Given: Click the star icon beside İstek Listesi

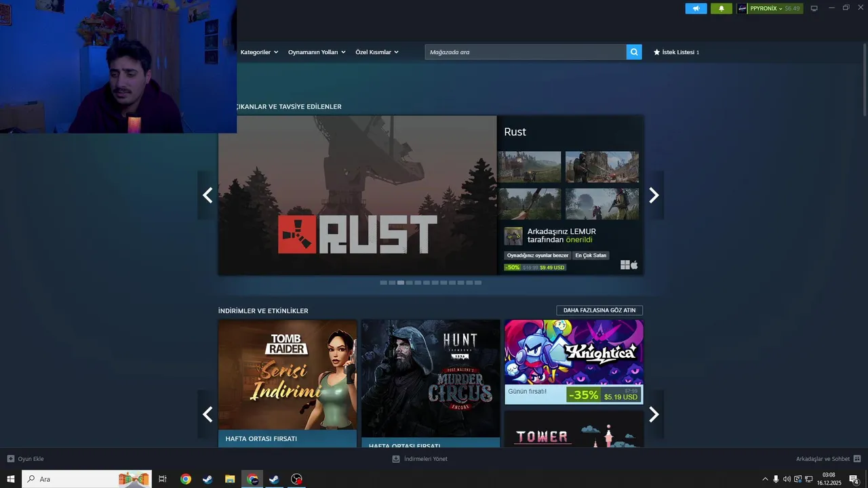Looking at the screenshot, I should coord(656,52).
